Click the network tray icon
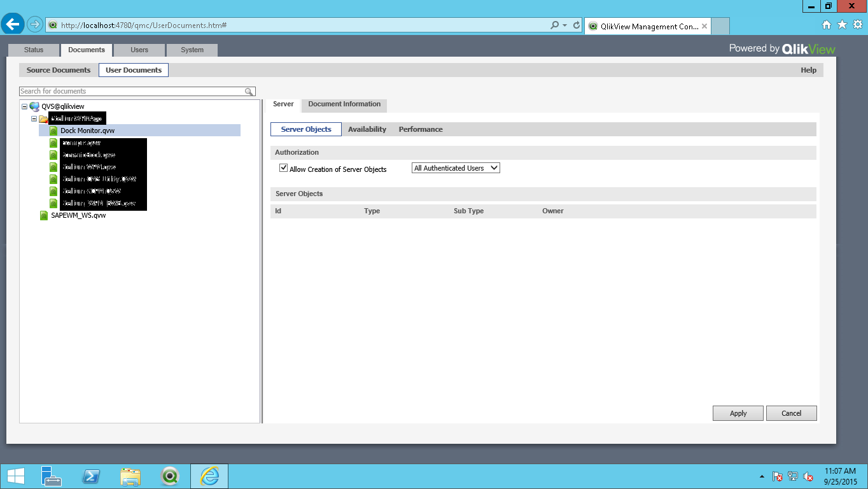 [793, 476]
